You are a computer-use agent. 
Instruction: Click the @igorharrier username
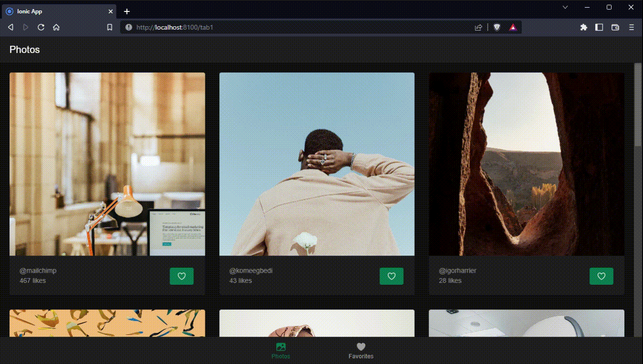(458, 271)
